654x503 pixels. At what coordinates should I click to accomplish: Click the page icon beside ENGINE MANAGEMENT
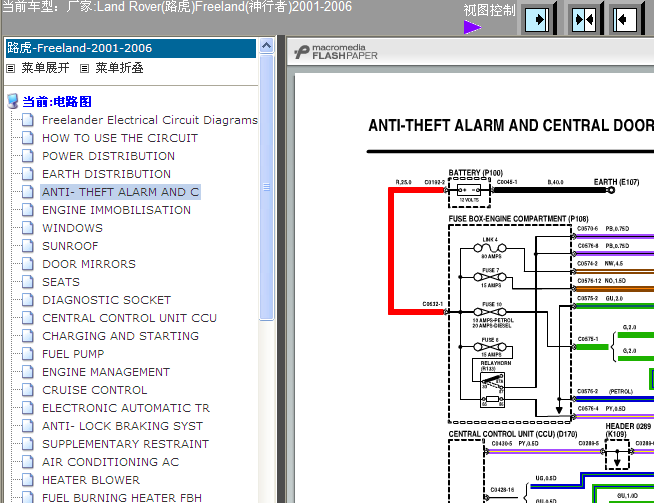coord(28,372)
